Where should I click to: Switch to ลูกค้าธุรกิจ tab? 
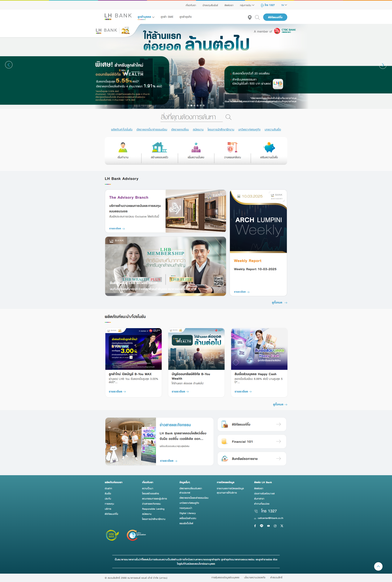point(185,17)
